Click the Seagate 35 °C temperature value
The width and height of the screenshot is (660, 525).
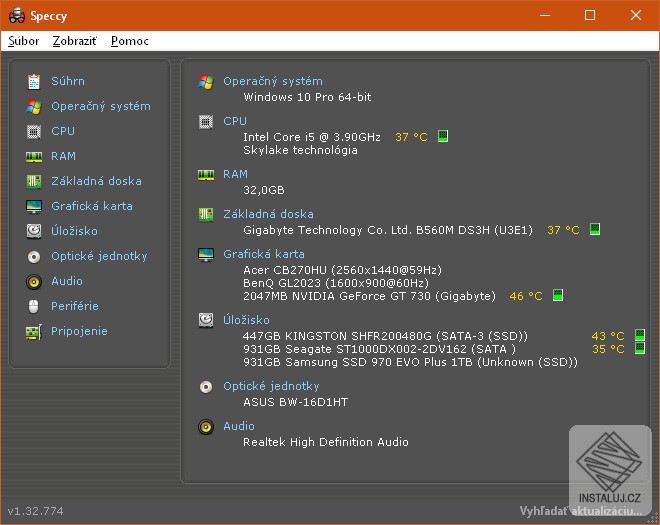tap(608, 349)
